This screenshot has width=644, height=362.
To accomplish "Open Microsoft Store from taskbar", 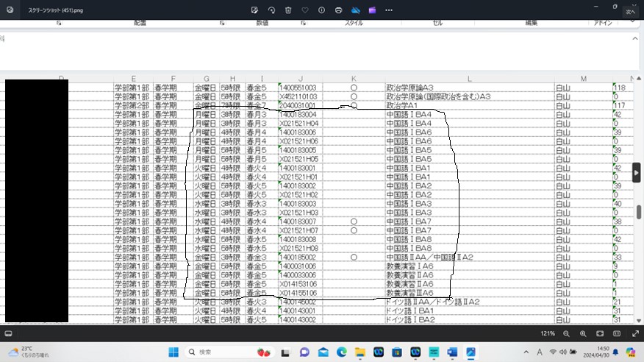I will (x=397, y=352).
